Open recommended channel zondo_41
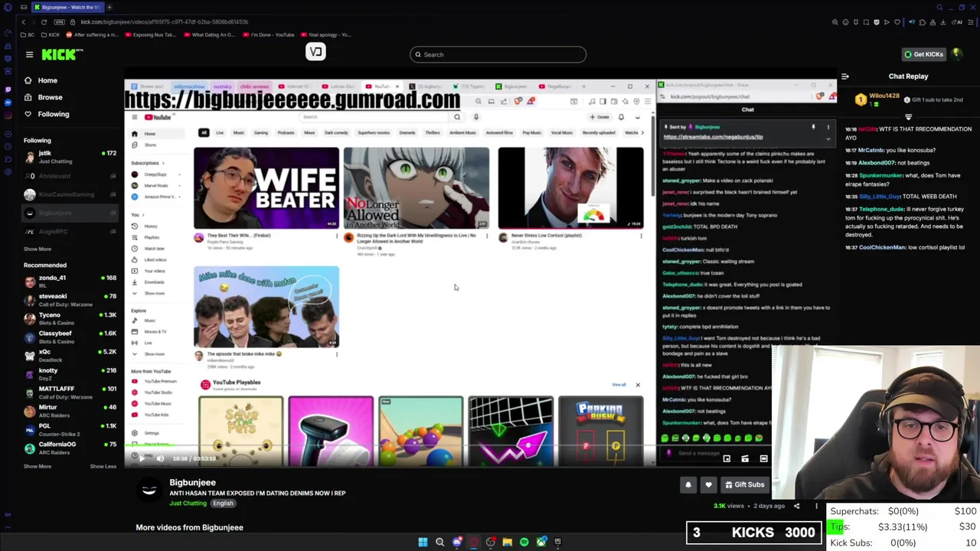This screenshot has height=551, width=980. click(x=70, y=281)
